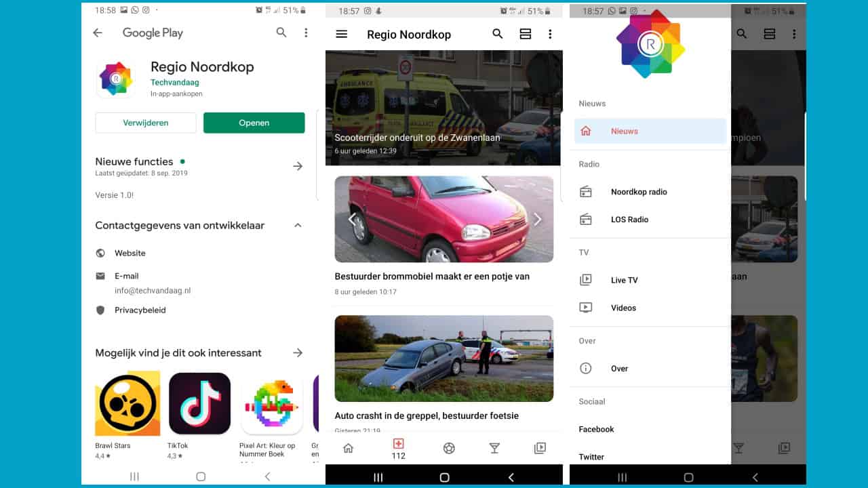Screen dimensions: 868x488
Task: Select the home tab in bottom bar
Action: (x=349, y=448)
